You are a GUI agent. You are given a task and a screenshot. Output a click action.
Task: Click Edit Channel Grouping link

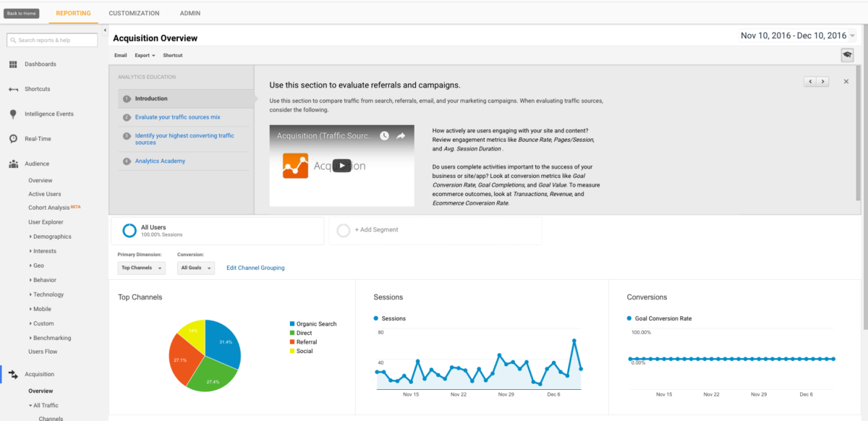point(255,268)
